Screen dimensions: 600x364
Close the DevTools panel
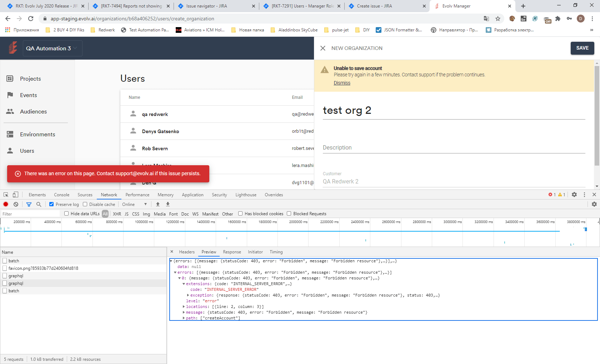coord(594,194)
